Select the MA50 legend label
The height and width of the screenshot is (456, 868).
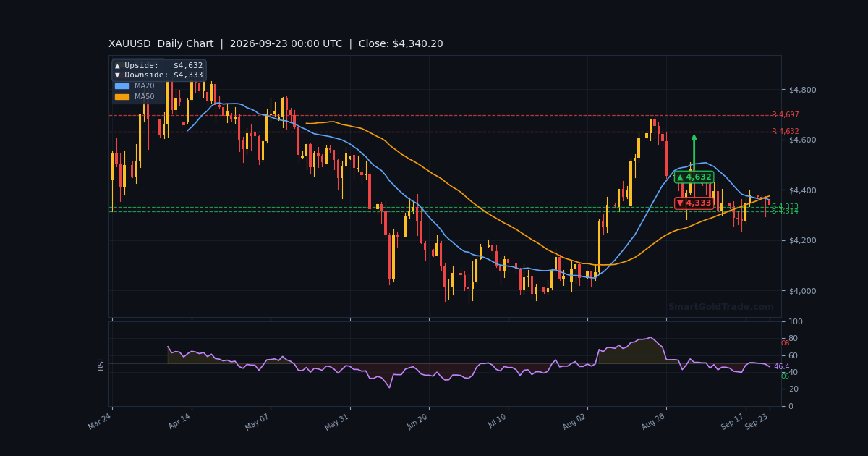(x=144, y=96)
